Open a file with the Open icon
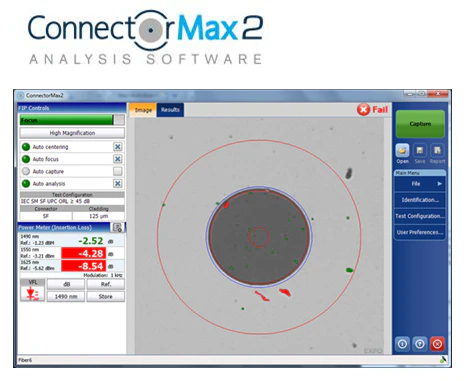Screen dimensions: 474x381 point(402,151)
